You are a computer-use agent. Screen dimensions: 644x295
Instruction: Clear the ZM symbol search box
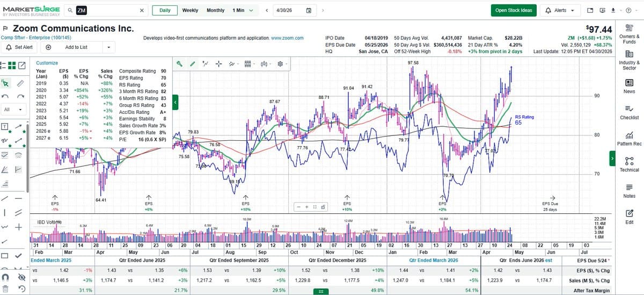pyautogui.click(x=141, y=10)
